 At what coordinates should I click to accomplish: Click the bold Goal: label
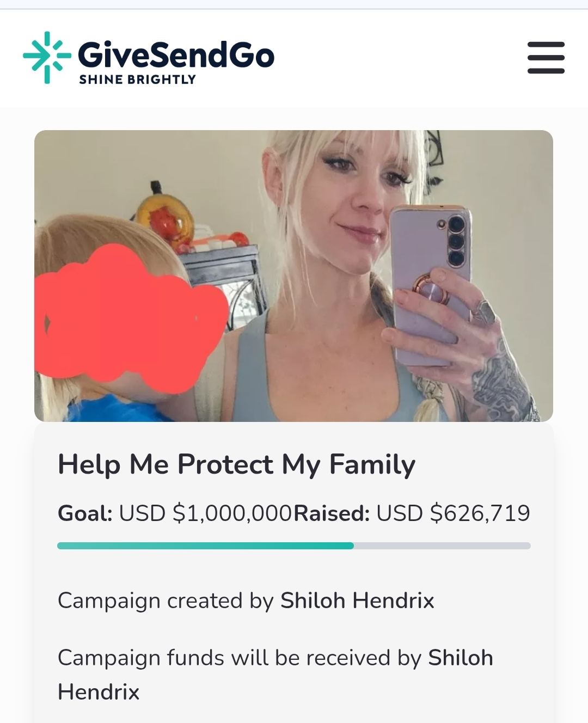(85, 513)
